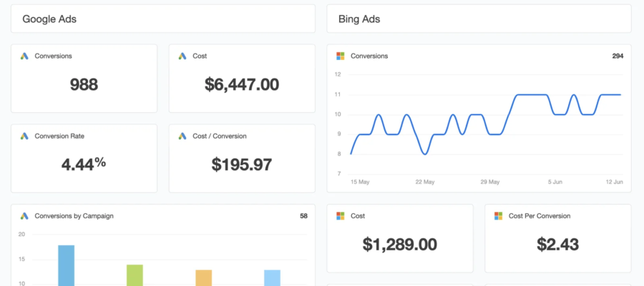This screenshot has height=286, width=644.
Task: Click the 58 total in Conversions by Campaign
Action: [x=303, y=216]
